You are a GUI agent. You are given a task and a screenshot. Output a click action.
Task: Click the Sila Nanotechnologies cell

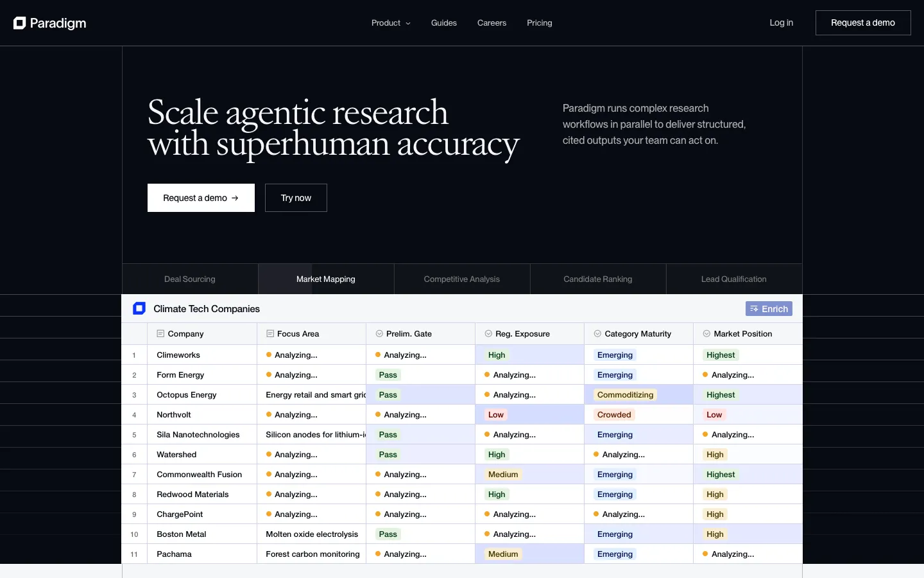[x=202, y=435]
